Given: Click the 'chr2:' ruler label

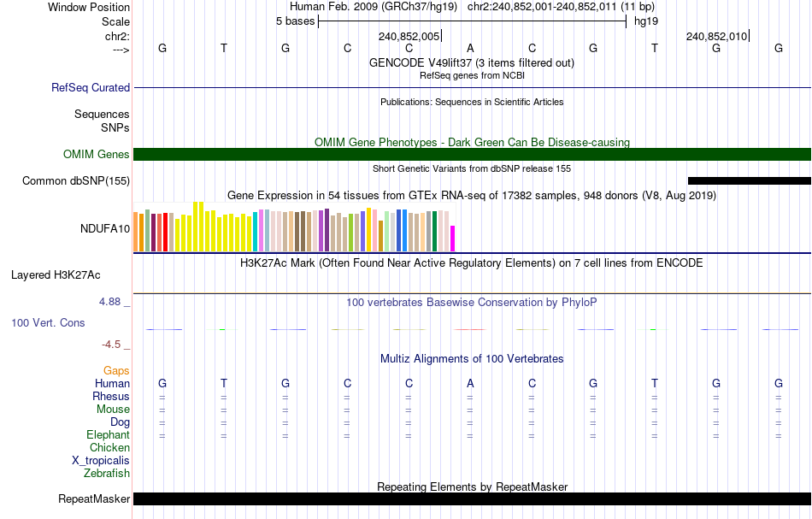Looking at the screenshot, I should 118,36.
